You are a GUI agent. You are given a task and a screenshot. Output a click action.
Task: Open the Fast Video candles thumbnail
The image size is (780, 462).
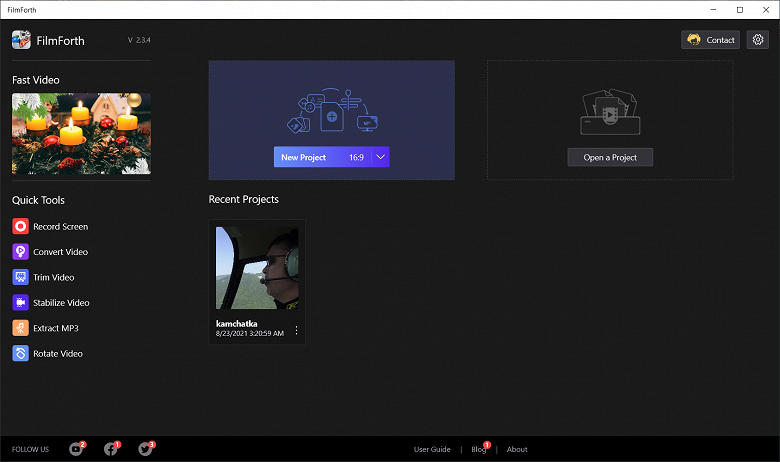(x=81, y=133)
